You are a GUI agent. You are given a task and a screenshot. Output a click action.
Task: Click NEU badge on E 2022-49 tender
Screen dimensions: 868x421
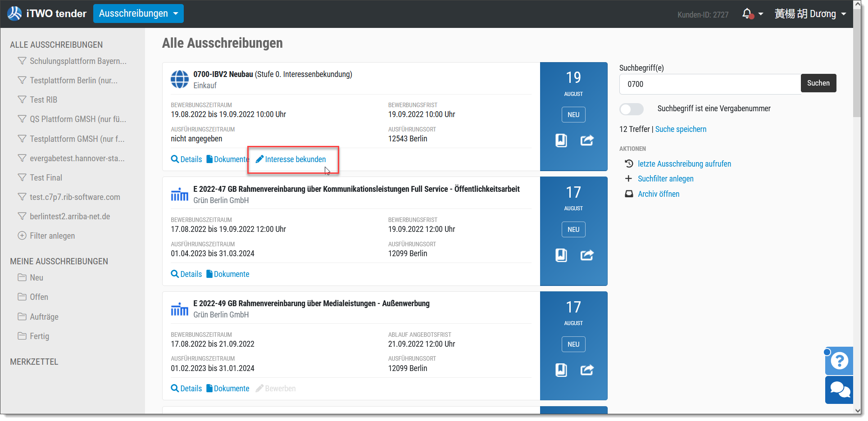(x=573, y=344)
